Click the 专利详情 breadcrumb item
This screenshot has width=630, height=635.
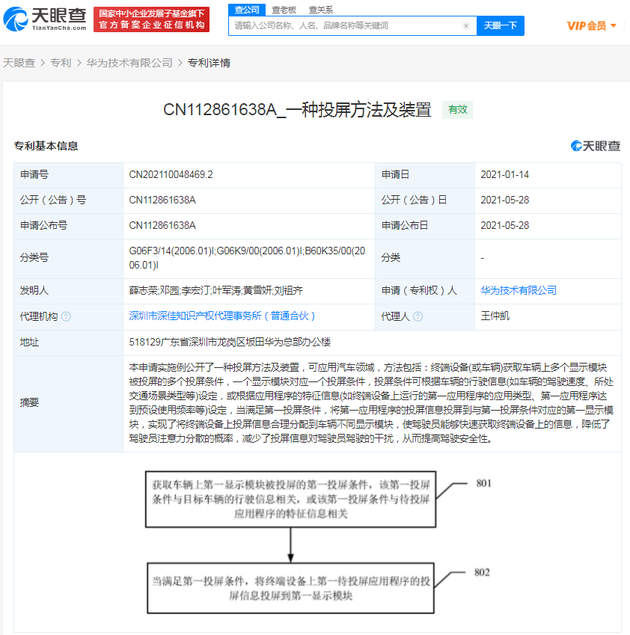coord(208,62)
